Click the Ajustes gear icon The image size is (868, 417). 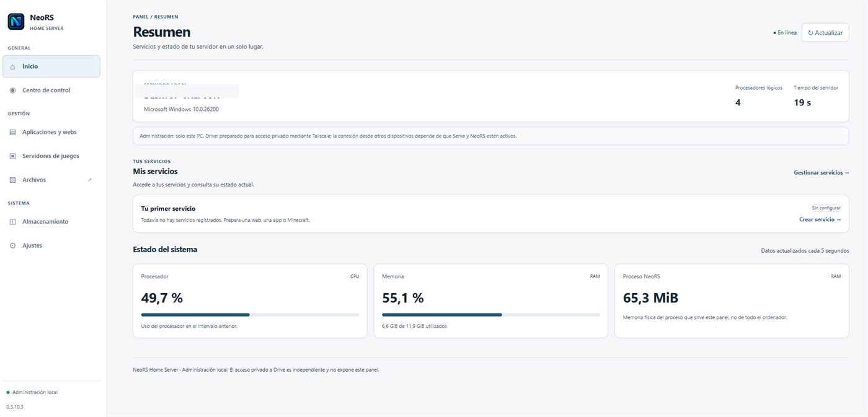pos(12,245)
